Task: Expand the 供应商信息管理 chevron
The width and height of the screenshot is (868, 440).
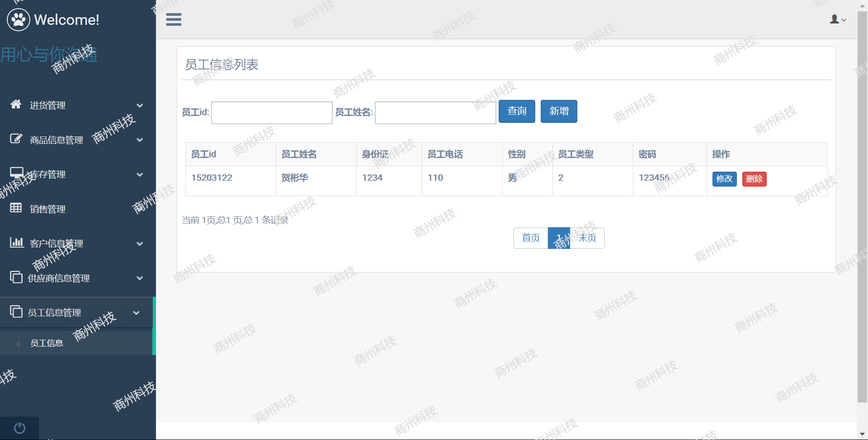Action: [140, 278]
